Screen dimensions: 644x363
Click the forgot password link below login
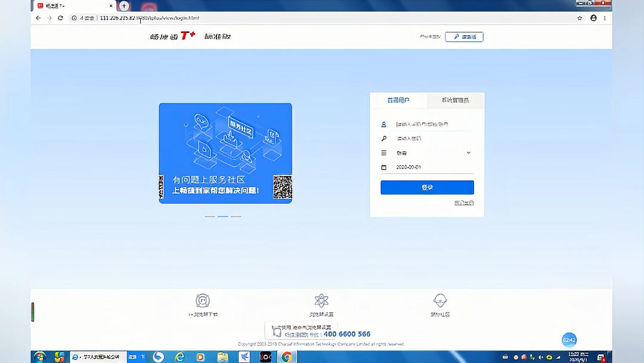tap(464, 203)
